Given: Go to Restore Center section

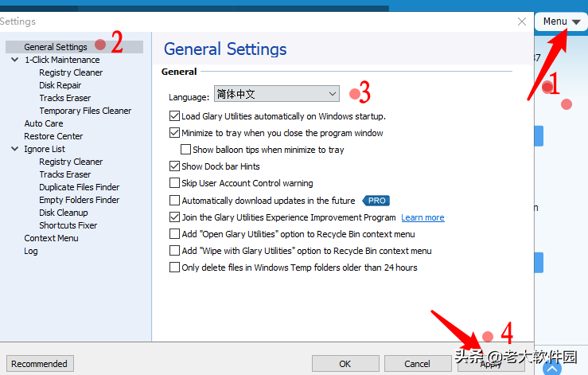Looking at the screenshot, I should 53,136.
